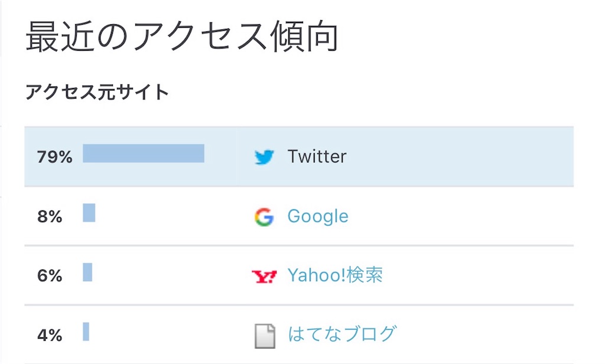Open the Yahoo!検索 link
The height and width of the screenshot is (364, 605).
pyautogui.click(x=335, y=275)
